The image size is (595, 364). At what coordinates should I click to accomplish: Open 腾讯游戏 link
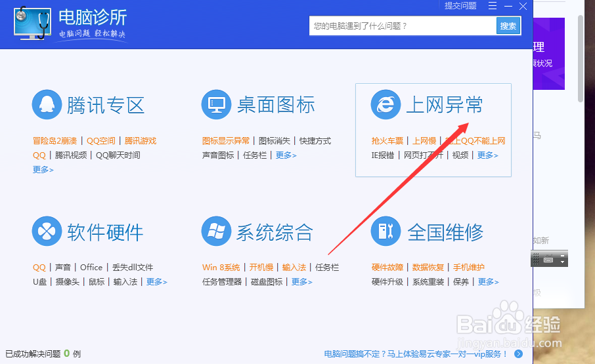141,141
